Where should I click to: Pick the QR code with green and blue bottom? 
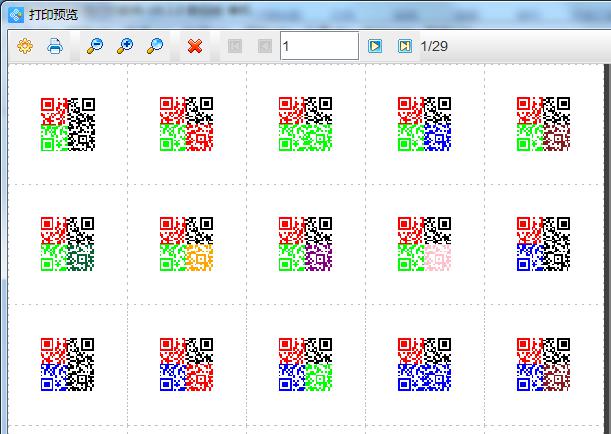tap(424, 124)
